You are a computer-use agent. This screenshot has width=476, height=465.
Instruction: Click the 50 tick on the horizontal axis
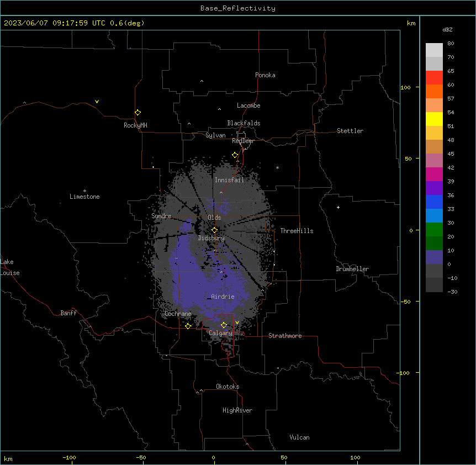pos(284,457)
